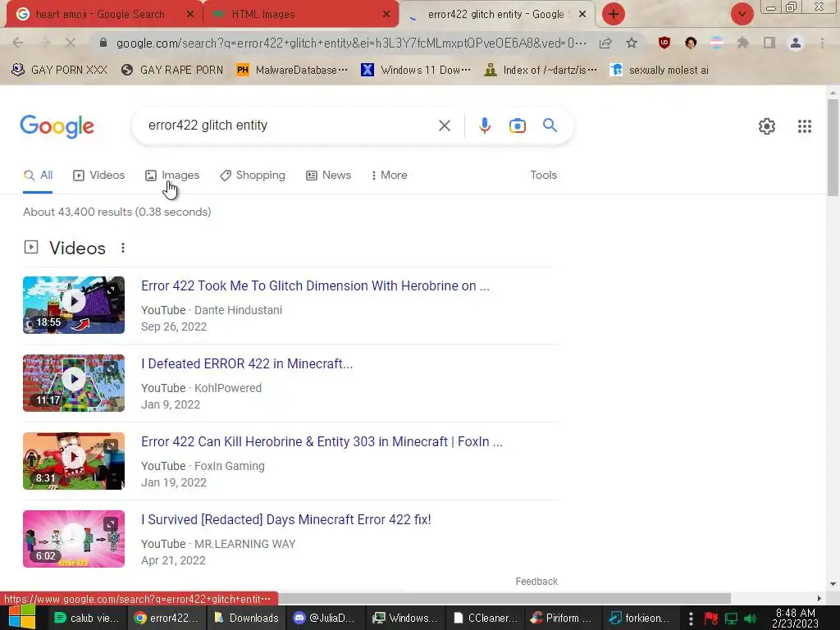This screenshot has height=630, width=840.
Task: Open a new tab with plus button
Action: (614, 14)
